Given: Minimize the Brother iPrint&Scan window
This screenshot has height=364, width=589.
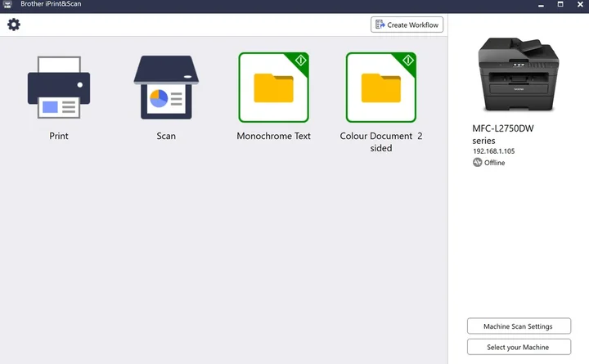Looking at the screenshot, I should (541, 5).
